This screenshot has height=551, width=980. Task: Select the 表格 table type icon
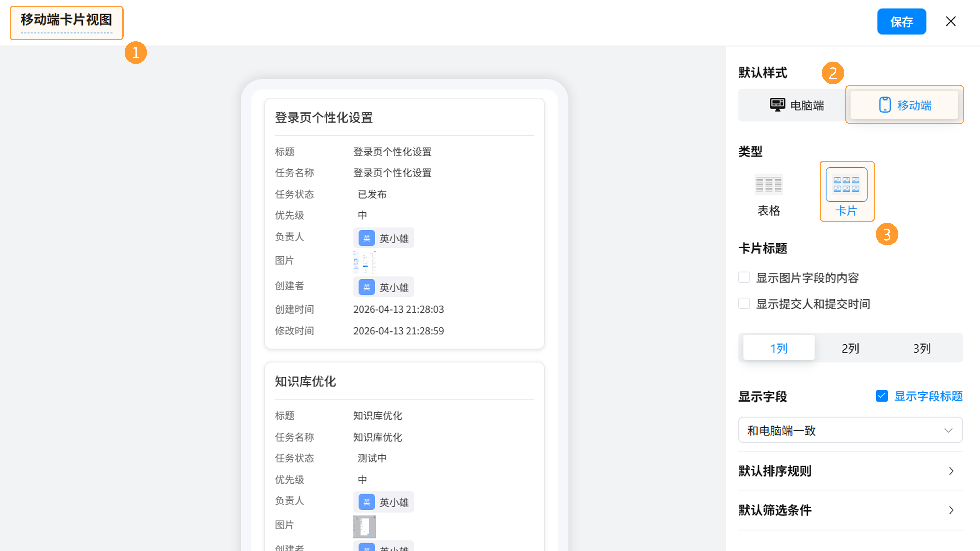768,185
